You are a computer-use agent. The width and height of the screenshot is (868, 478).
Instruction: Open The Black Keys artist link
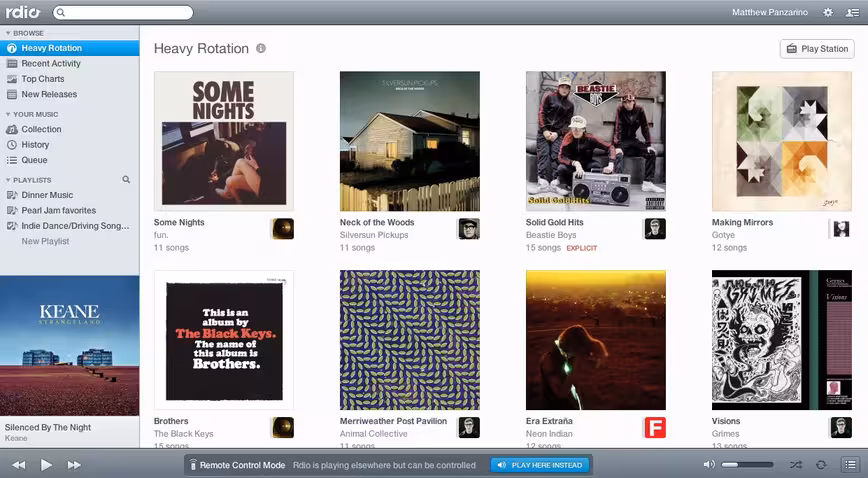[x=183, y=434]
